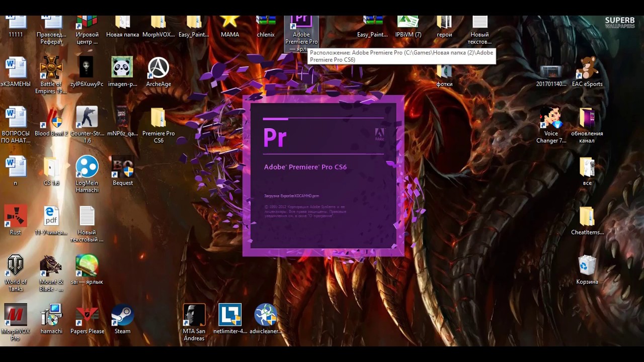Launch Battle of Empires shortcut
Screen dimensions: 644x362
pyautogui.click(x=51, y=75)
